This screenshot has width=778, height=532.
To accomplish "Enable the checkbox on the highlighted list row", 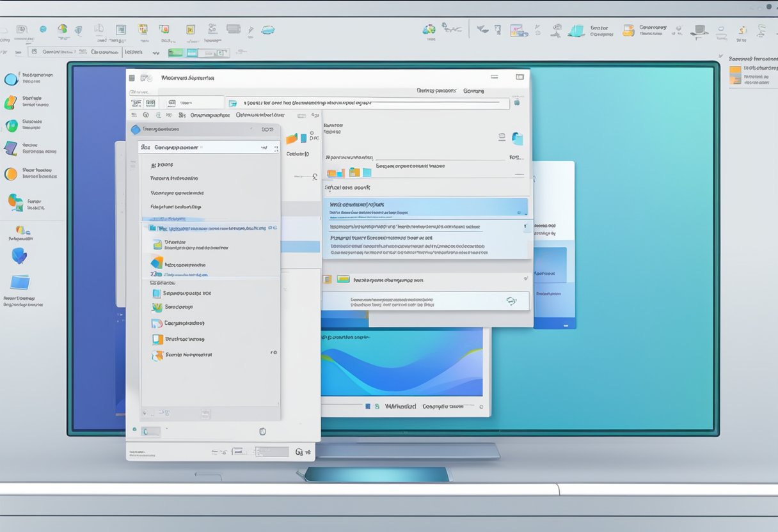I will point(152,226).
